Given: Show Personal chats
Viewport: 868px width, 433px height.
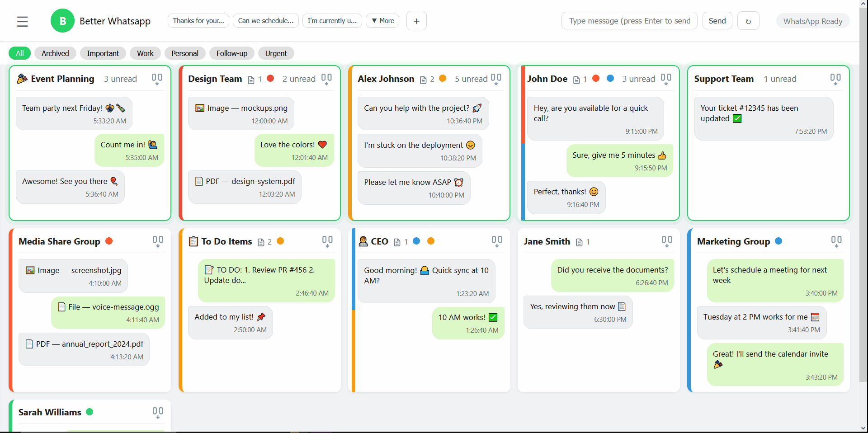Looking at the screenshot, I should 185,53.
